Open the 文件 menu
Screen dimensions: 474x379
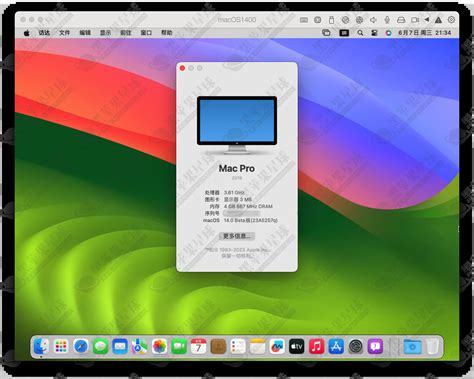65,33
